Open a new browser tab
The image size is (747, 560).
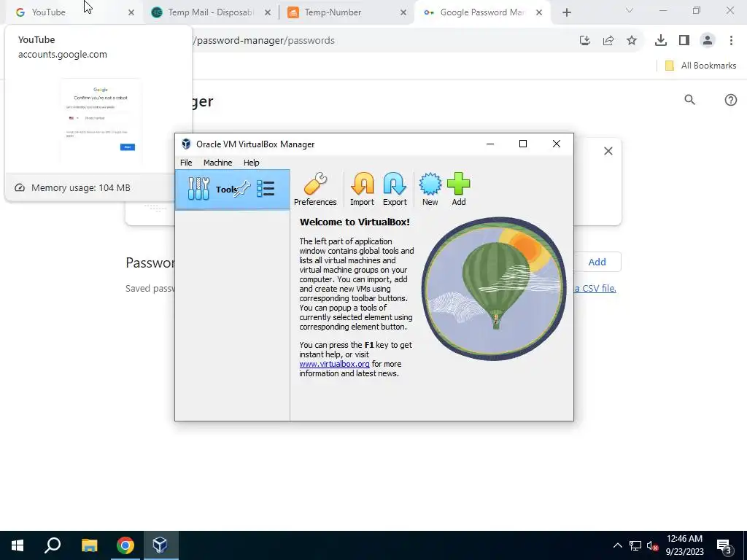(x=566, y=12)
